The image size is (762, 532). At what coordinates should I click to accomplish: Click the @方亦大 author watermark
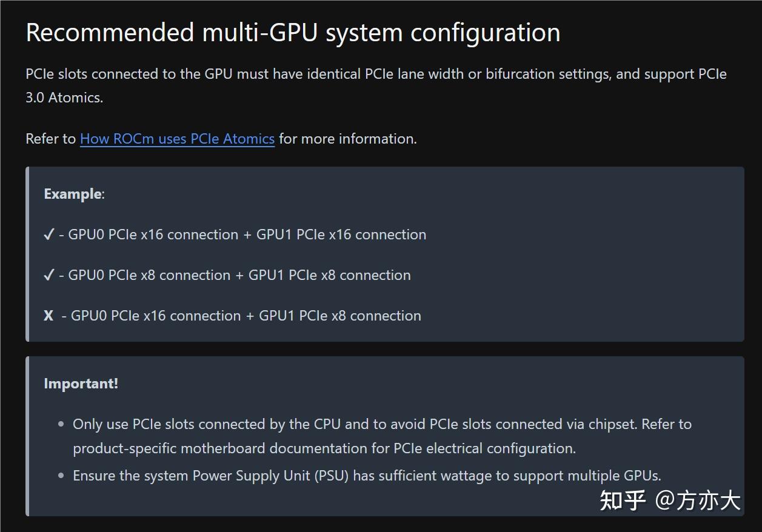(x=698, y=500)
